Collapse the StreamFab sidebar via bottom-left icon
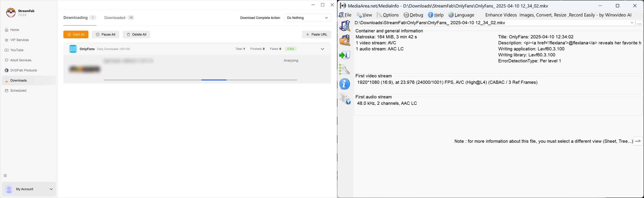The height and width of the screenshot is (198, 644). [5, 176]
